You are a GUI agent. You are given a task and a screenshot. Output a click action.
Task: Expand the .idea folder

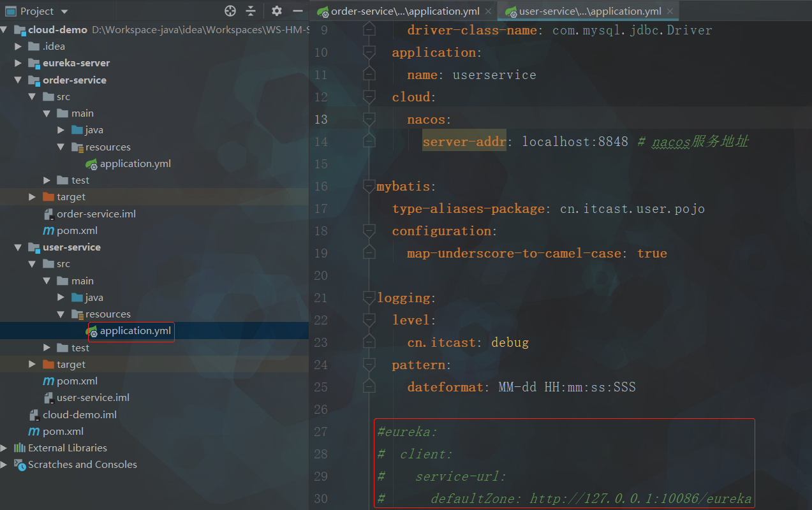click(18, 47)
